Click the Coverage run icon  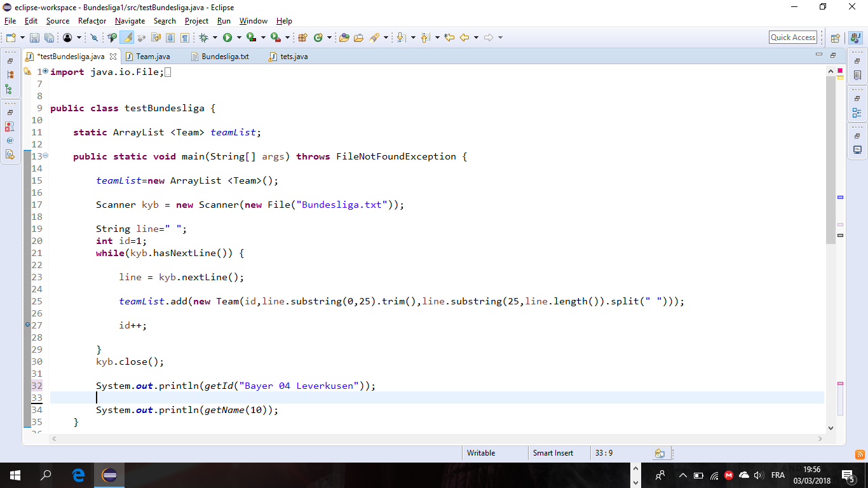click(251, 37)
